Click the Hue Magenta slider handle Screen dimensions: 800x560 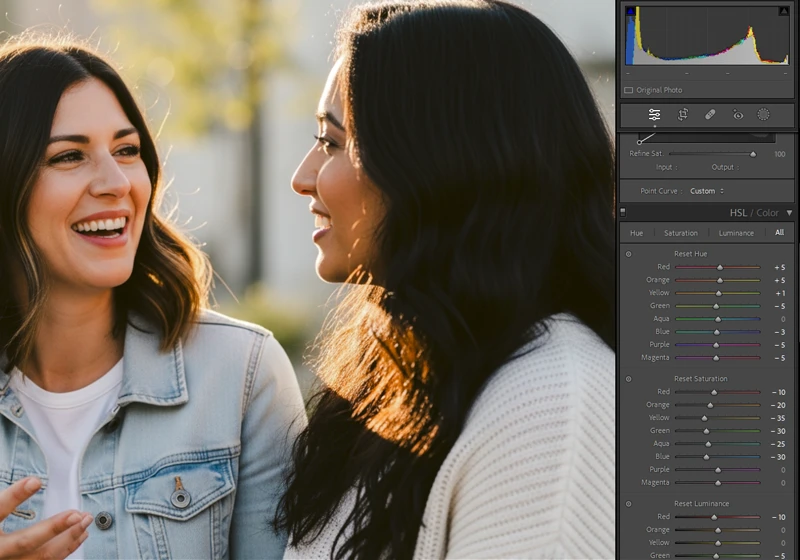[x=716, y=358]
